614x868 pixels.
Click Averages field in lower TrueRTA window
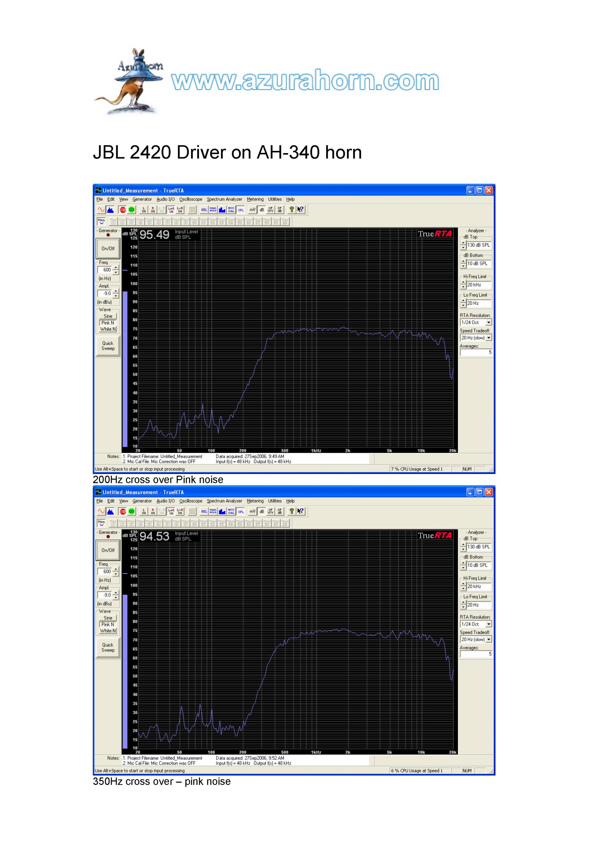pos(476,654)
